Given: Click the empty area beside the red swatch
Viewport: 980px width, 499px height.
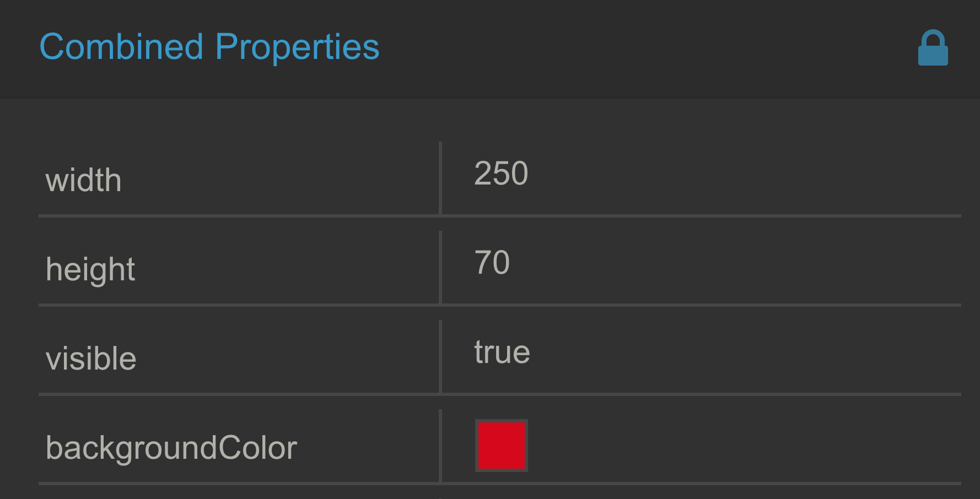Looking at the screenshot, I should click(744, 446).
